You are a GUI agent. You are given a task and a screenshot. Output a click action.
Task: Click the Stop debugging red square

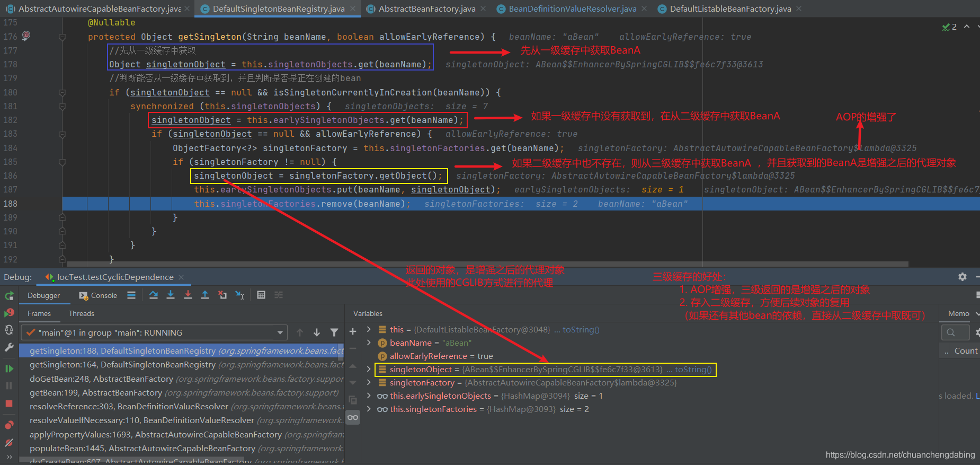[x=9, y=403]
